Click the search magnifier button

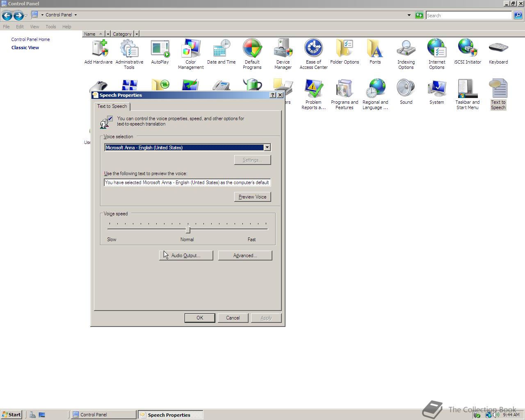(x=518, y=15)
